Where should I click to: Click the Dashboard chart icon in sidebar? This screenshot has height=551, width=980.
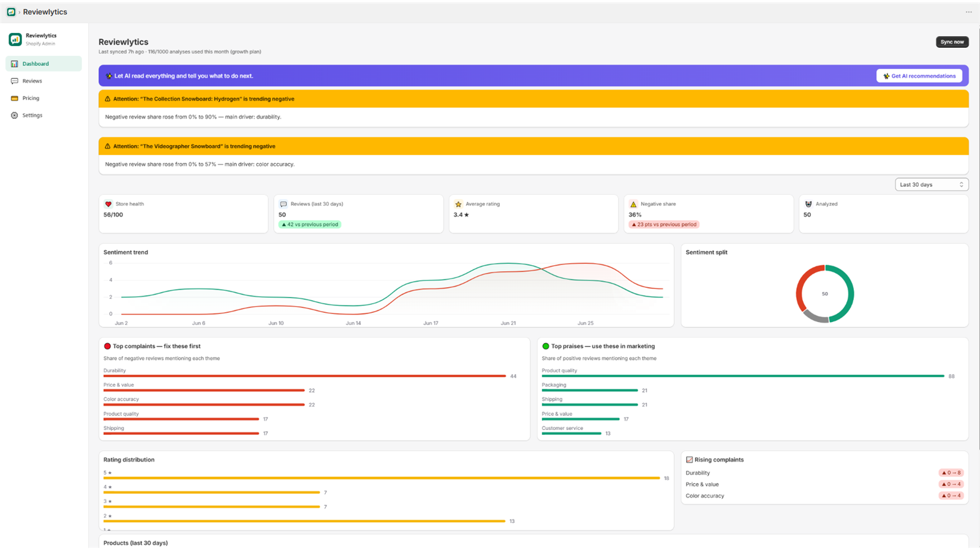pos(15,64)
